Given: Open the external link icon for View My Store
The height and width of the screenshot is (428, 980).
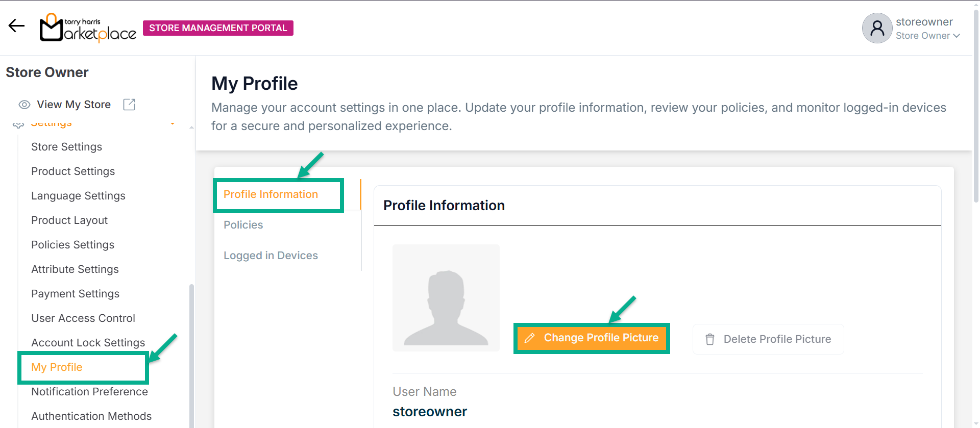Looking at the screenshot, I should click(x=129, y=105).
